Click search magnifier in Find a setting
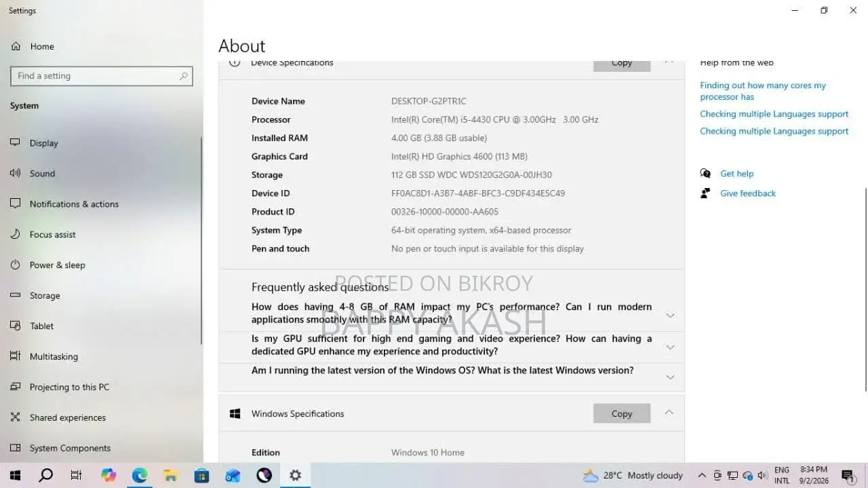 click(184, 76)
